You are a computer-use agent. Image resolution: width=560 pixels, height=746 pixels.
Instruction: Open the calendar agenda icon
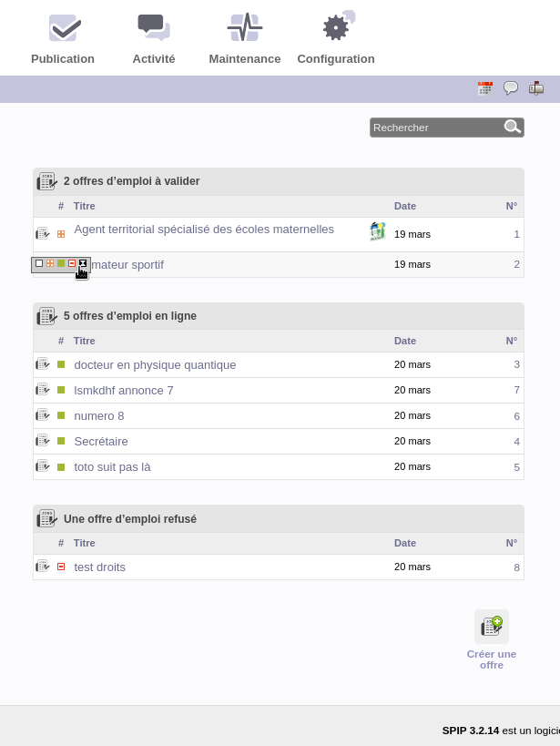coord(485,88)
